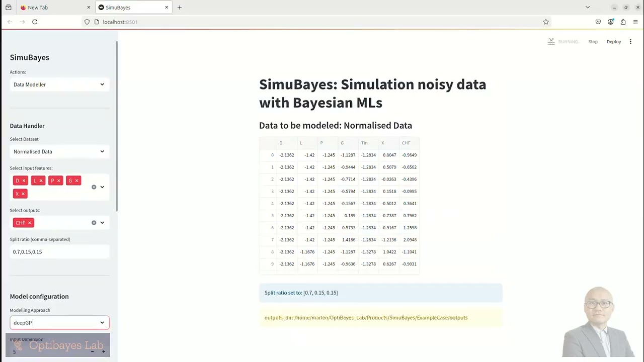Click the Tin column header
The width and height of the screenshot is (644, 362).
tap(368, 143)
